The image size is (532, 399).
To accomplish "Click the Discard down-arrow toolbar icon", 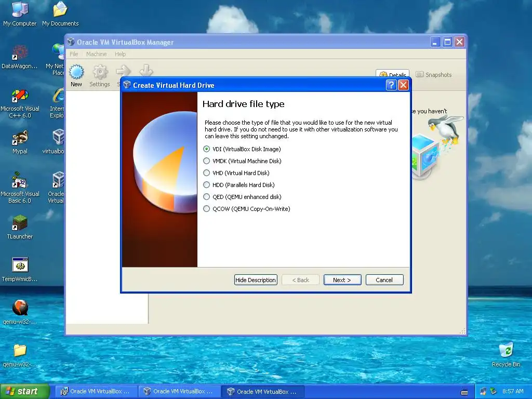I will point(146,71).
